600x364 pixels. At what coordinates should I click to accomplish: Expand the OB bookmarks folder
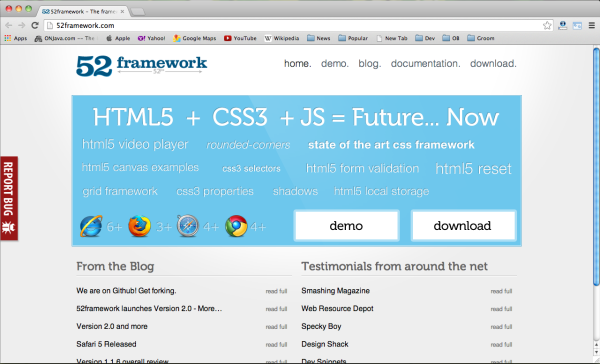pos(451,38)
